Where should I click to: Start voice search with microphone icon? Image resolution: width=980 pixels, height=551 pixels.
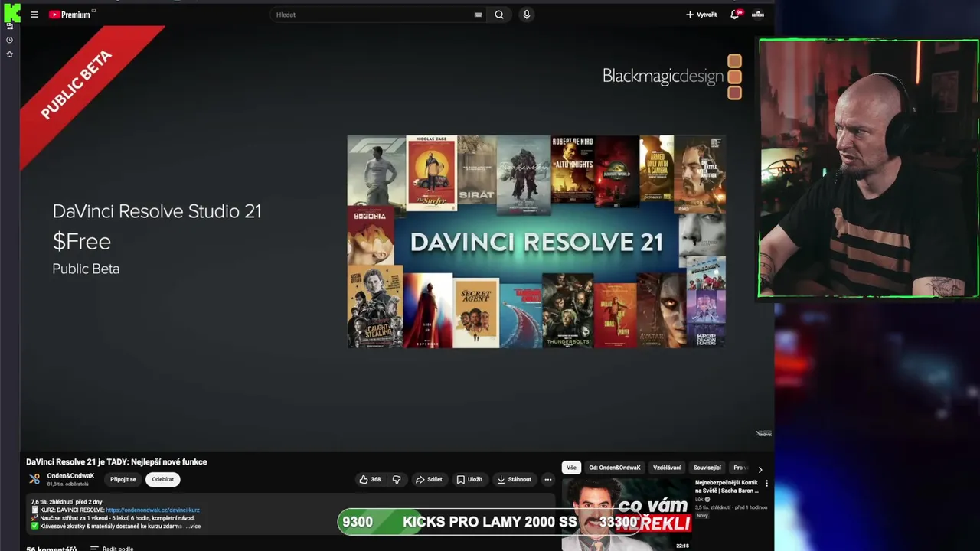tap(526, 15)
